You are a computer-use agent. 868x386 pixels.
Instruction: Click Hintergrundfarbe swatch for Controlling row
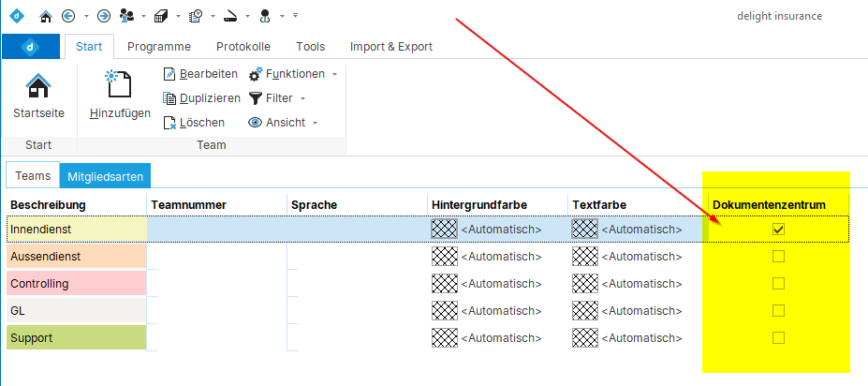coord(444,283)
